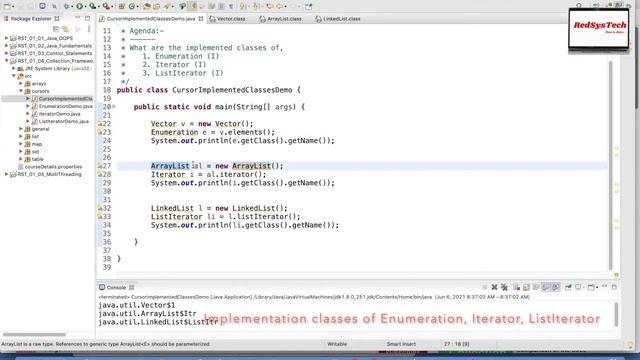
Task: Open dropdown arrow next to Debug icon
Action: click(x=72, y=7)
